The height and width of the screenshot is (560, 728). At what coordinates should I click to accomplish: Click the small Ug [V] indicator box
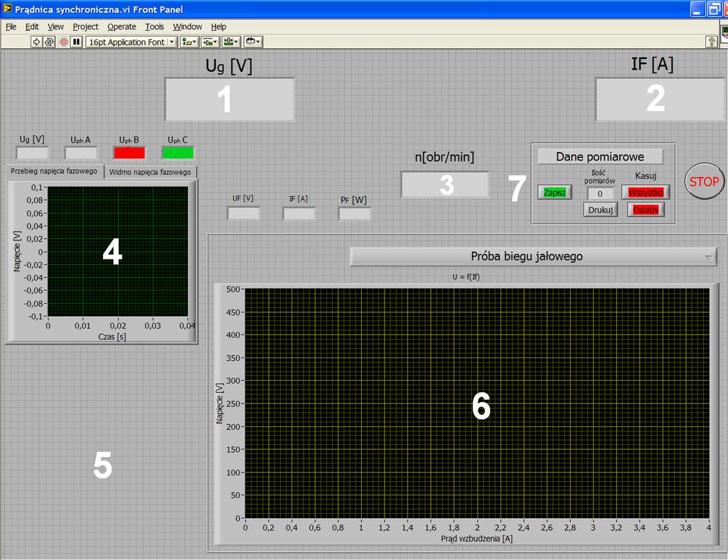point(32,153)
